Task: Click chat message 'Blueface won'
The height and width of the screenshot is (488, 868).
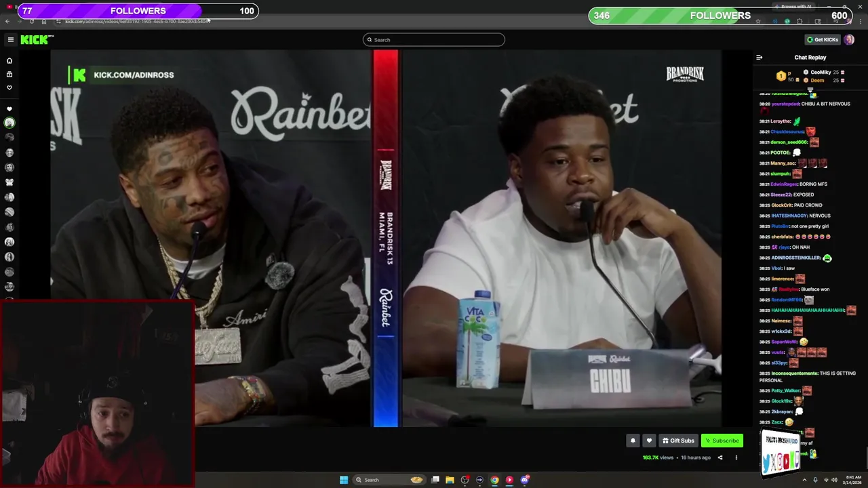Action: (x=815, y=289)
